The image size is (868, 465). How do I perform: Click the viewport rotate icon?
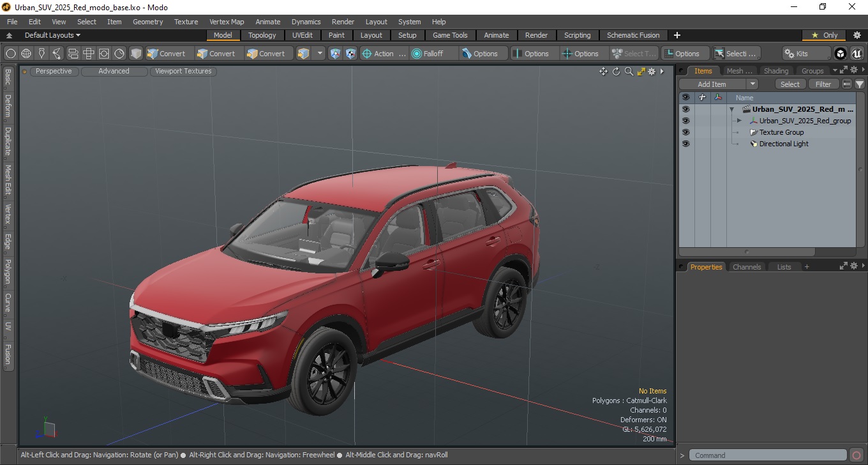(617, 72)
